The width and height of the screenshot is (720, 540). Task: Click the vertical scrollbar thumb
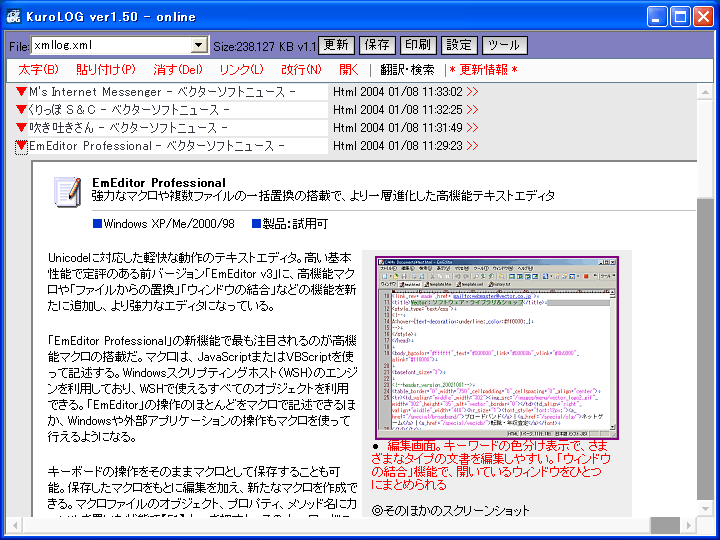(705, 349)
